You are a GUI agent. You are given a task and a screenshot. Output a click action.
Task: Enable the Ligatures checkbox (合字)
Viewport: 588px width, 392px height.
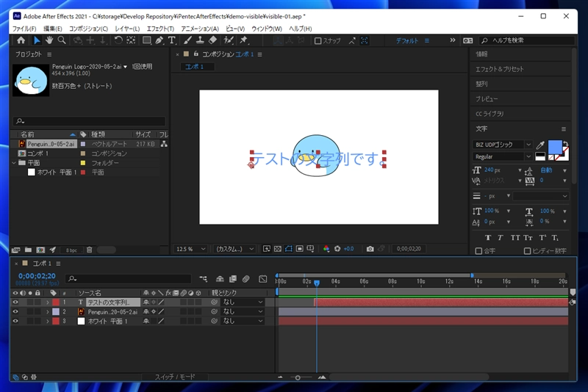click(x=478, y=251)
